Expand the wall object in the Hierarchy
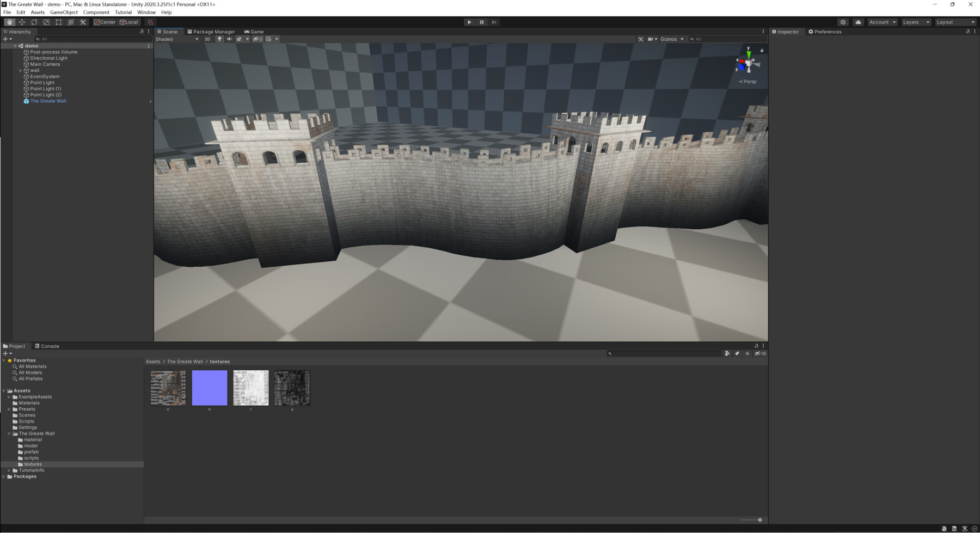The image size is (980, 533). 21,71
